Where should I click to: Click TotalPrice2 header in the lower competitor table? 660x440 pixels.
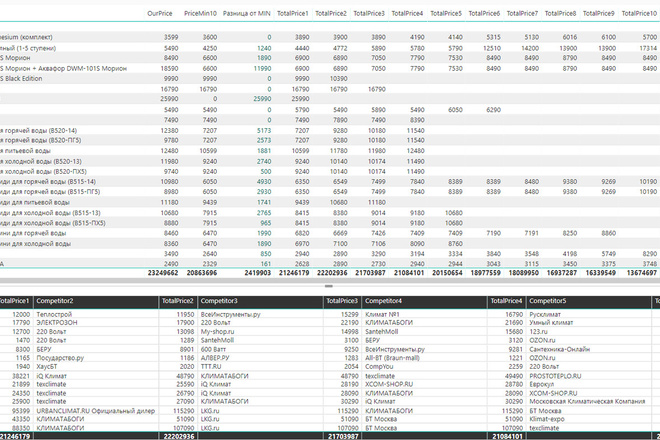pos(178,301)
